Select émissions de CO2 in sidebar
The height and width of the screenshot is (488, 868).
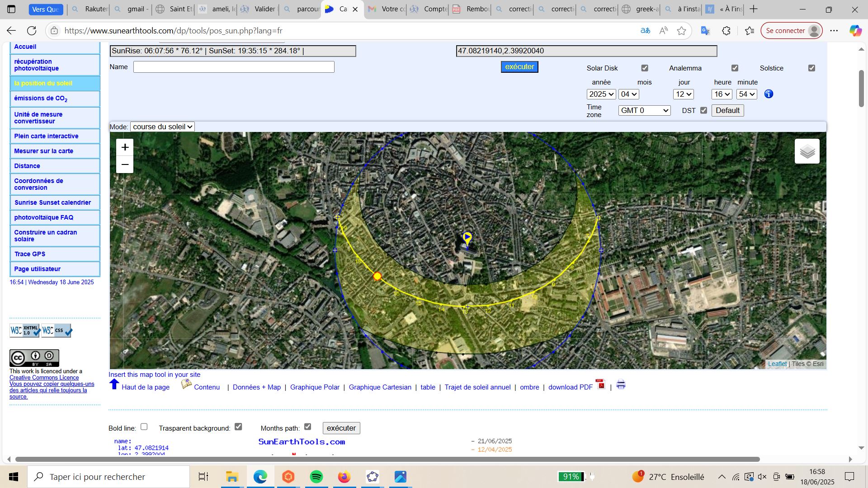pyautogui.click(x=41, y=99)
